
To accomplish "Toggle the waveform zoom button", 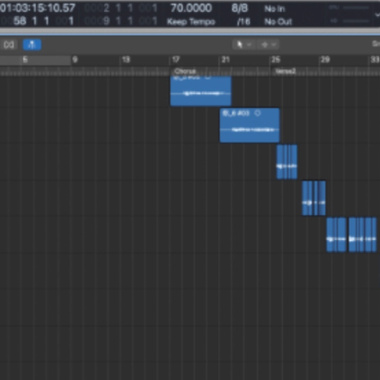I will point(9,45).
